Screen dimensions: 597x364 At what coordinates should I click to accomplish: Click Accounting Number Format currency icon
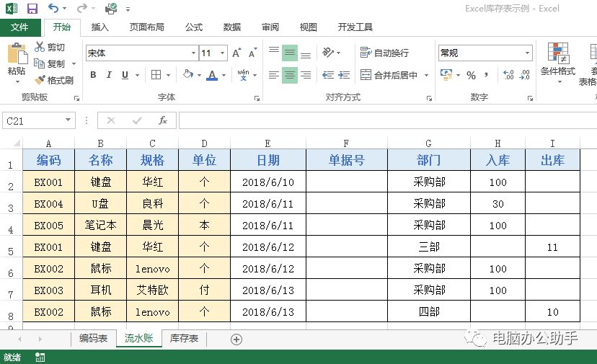[x=446, y=74]
